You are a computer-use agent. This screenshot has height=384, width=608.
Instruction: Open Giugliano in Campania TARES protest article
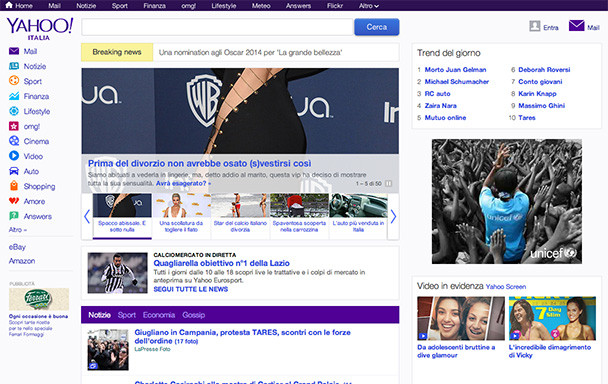[242, 337]
